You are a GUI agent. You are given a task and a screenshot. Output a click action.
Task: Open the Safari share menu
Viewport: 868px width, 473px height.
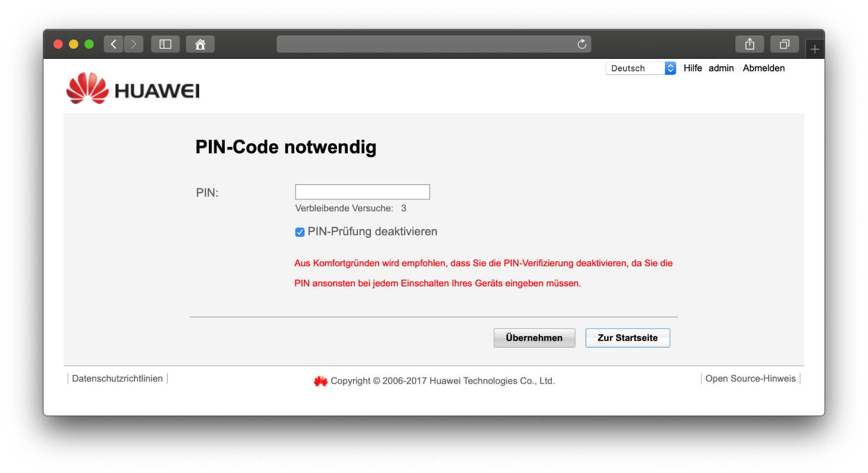[749, 44]
